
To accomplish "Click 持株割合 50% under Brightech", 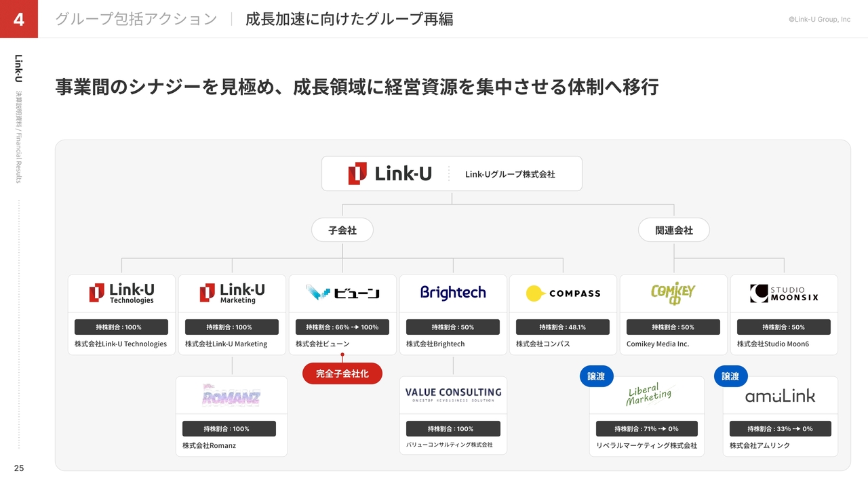I will (x=453, y=327).
